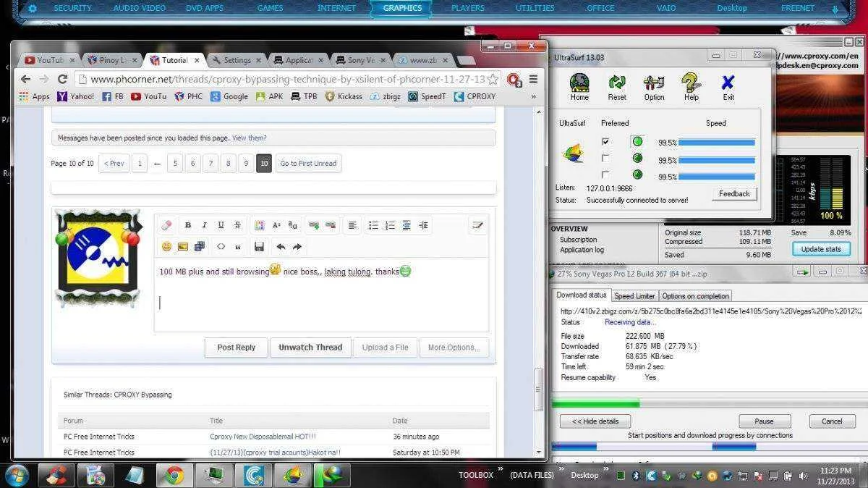
Task: Insert an ordered numbered list
Action: tap(390, 225)
